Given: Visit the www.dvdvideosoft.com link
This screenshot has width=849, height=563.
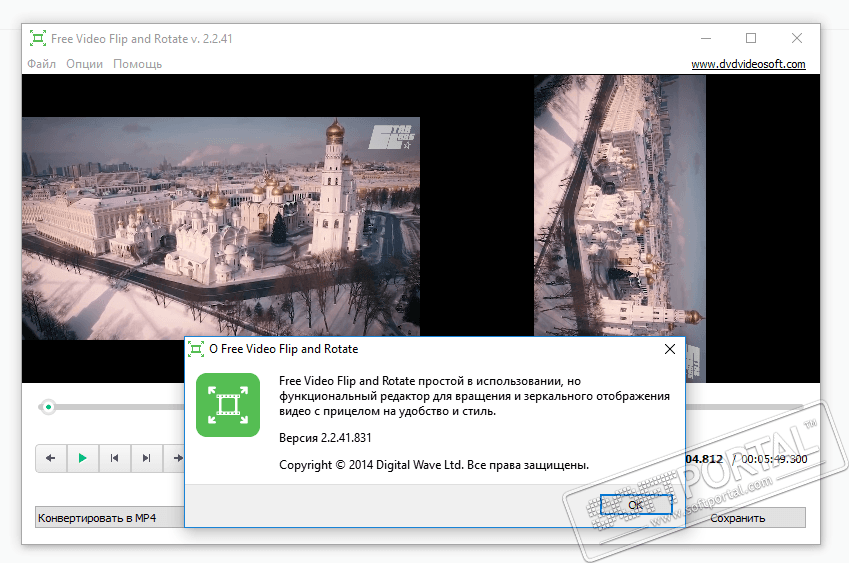Looking at the screenshot, I should pyautogui.click(x=748, y=64).
